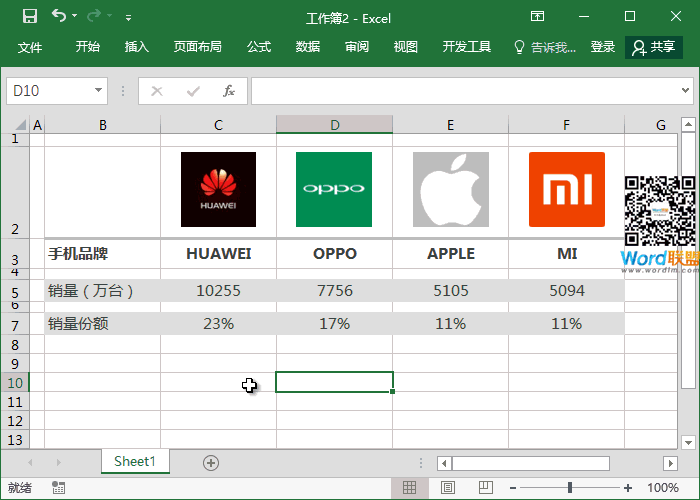700x500 pixels.
Task: Switch to the 开发工具 ribbon tab
Action: click(467, 46)
